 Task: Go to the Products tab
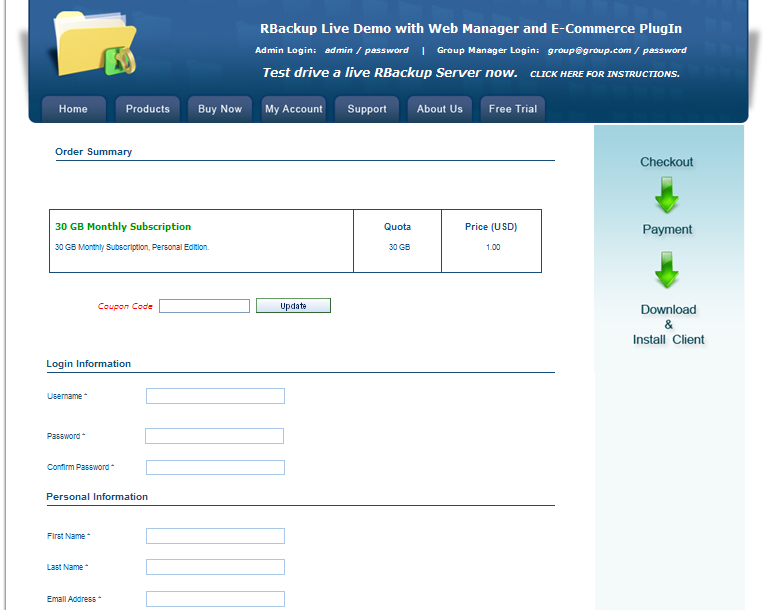147,109
